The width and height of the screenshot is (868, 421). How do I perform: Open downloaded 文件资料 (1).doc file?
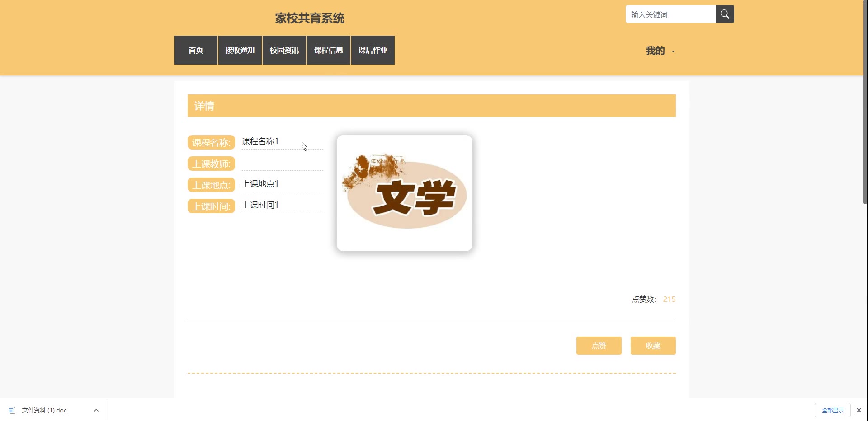pyautogui.click(x=44, y=410)
